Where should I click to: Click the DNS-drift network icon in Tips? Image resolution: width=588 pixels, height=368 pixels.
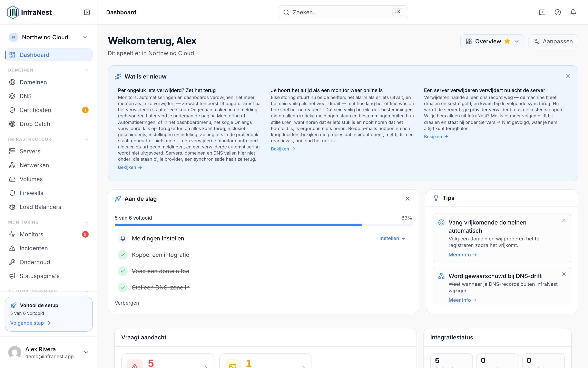[441, 276]
